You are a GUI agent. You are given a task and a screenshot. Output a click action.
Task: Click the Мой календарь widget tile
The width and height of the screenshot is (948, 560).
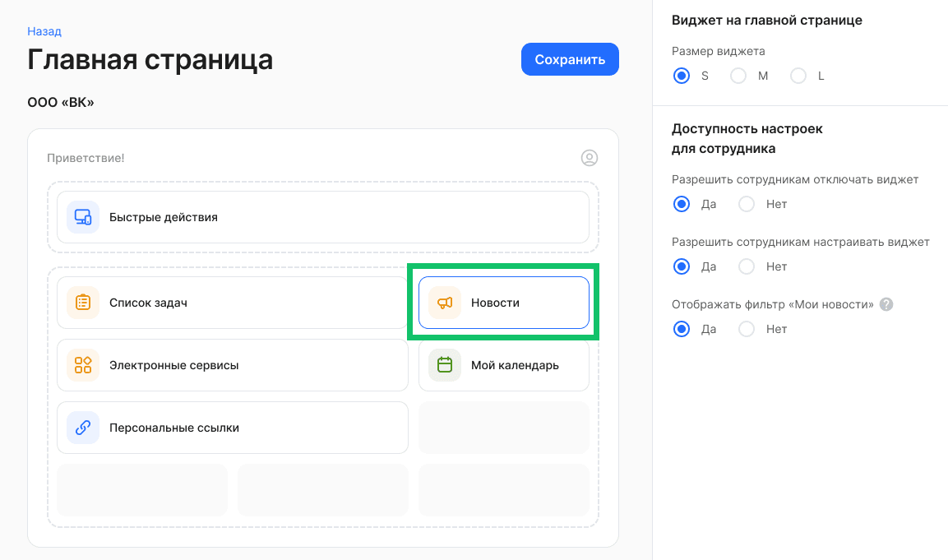[x=503, y=364]
